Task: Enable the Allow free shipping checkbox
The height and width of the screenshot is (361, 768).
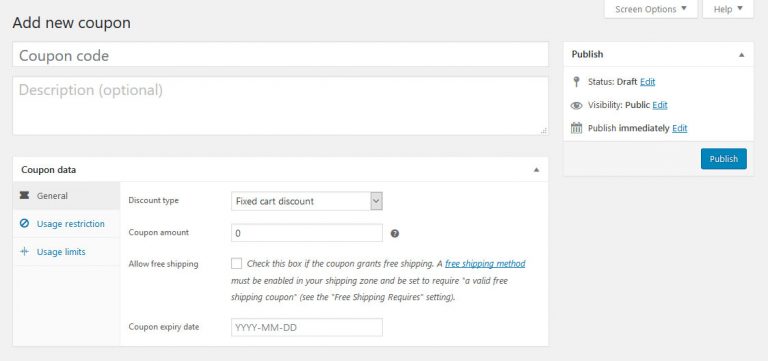Action: (x=237, y=264)
